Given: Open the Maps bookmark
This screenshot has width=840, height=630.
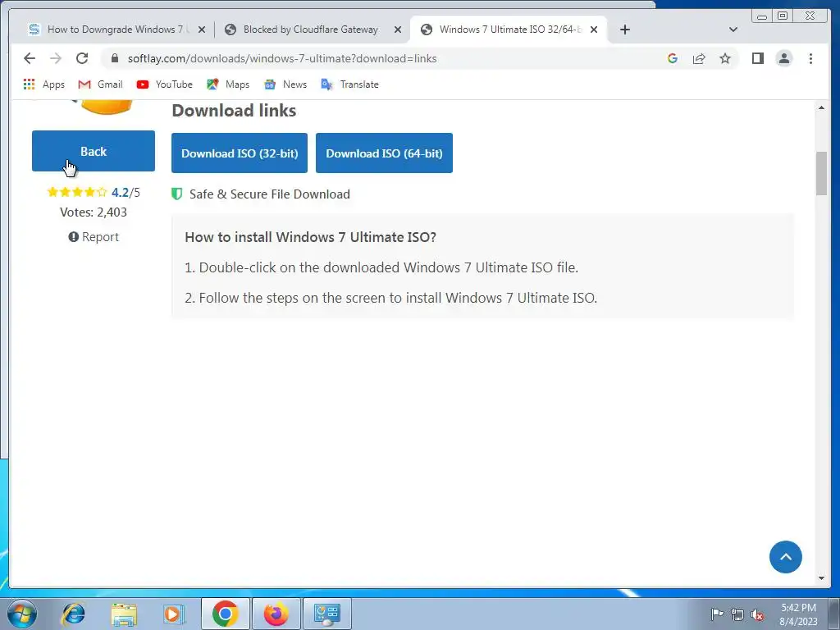Looking at the screenshot, I should click(228, 84).
